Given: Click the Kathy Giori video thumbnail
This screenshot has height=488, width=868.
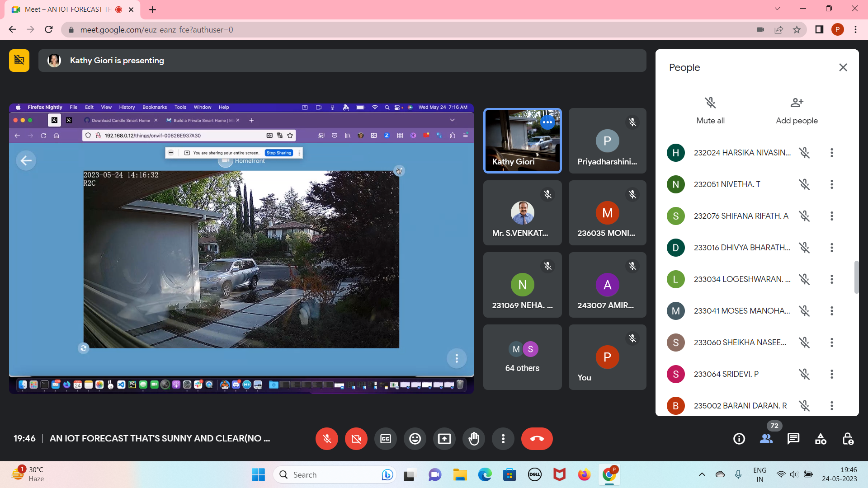Looking at the screenshot, I should pos(522,141).
